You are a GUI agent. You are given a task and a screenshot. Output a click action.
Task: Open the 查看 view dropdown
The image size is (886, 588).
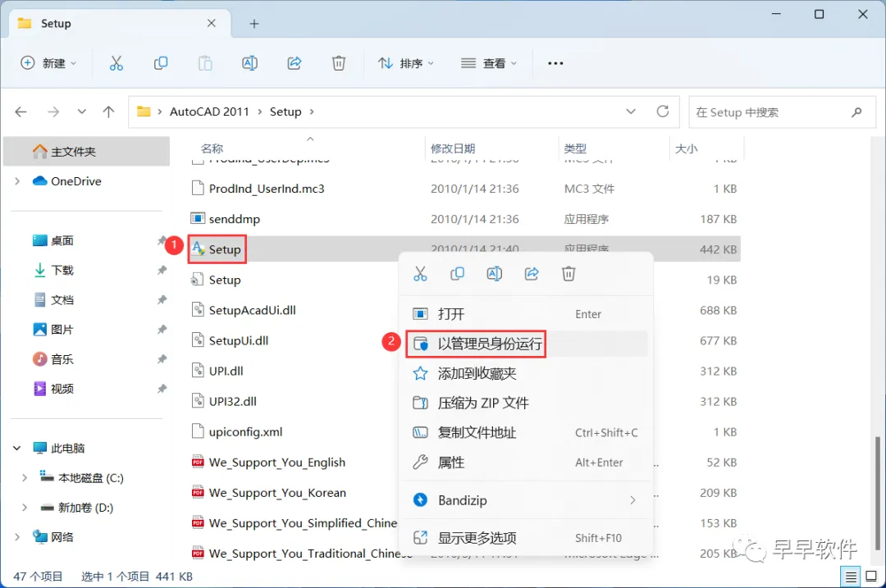point(489,63)
